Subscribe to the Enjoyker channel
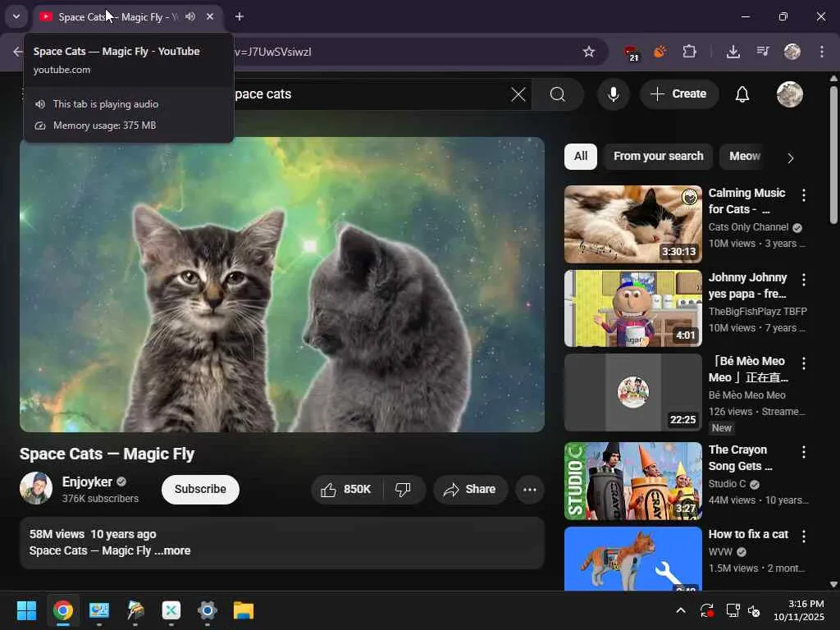The image size is (840, 630). 200,489
